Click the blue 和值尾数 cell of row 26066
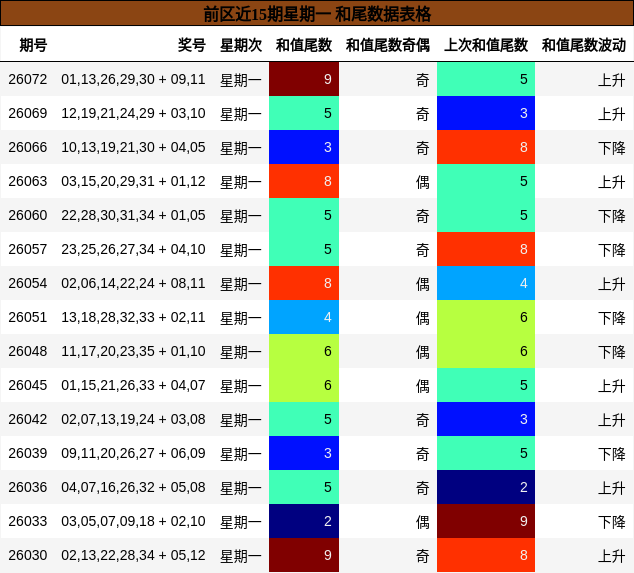The image size is (634, 573). (x=304, y=147)
